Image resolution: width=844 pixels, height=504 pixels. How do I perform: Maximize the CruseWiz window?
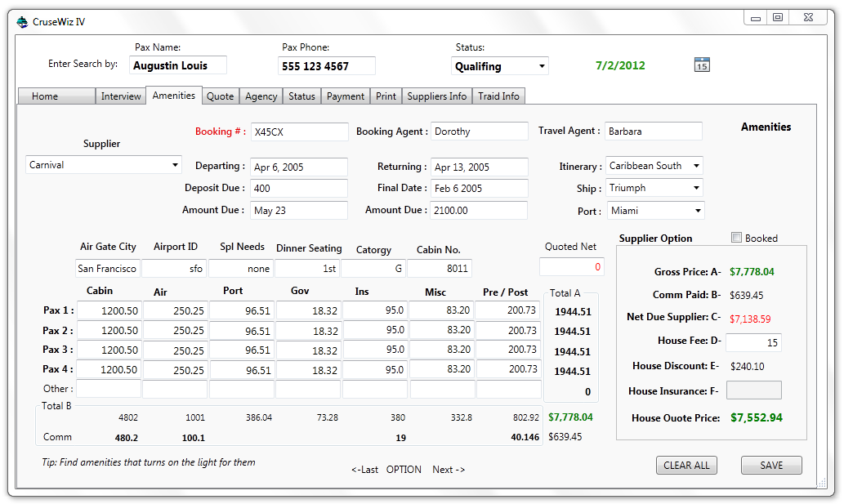(778, 17)
